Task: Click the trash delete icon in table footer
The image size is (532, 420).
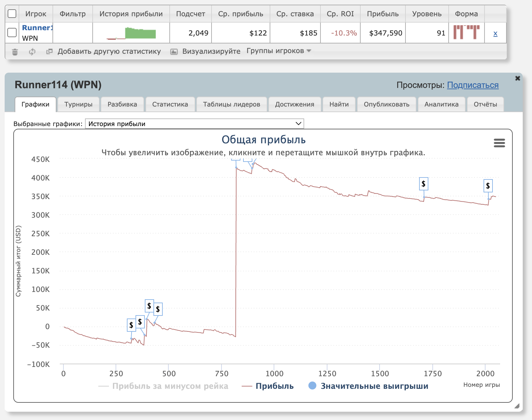Action: point(15,52)
